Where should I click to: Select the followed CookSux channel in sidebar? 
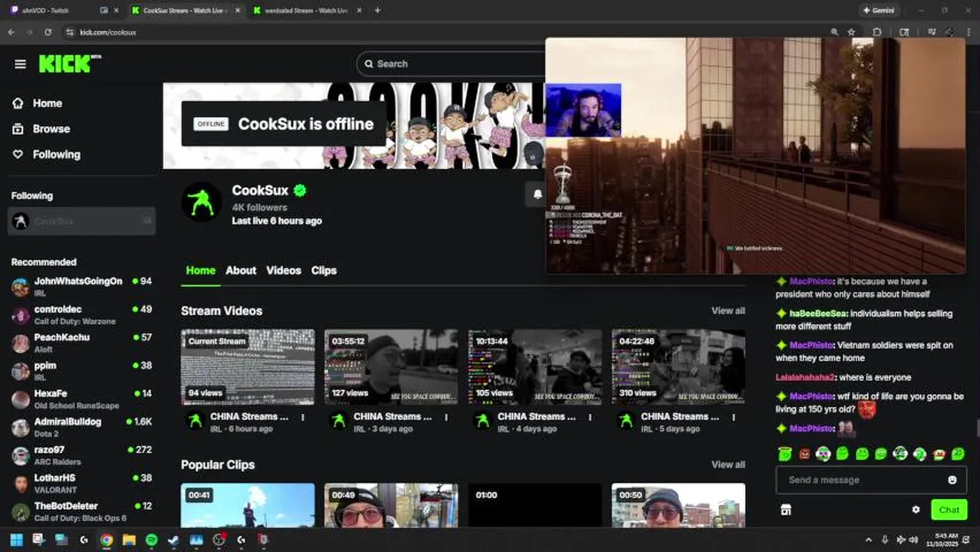click(x=82, y=221)
